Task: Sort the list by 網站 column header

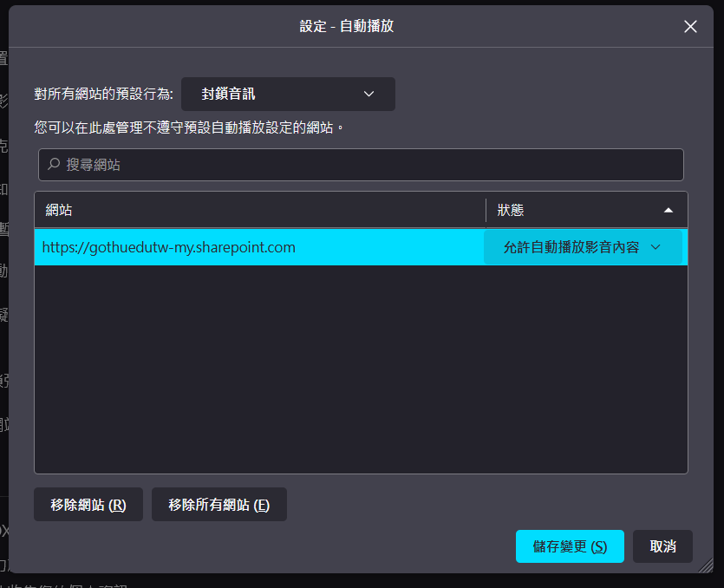Action: point(260,210)
